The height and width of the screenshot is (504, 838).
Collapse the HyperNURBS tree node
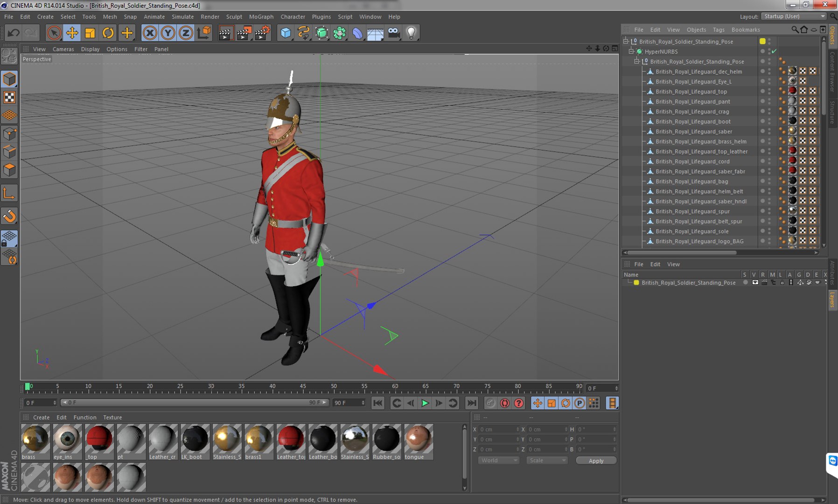point(631,51)
